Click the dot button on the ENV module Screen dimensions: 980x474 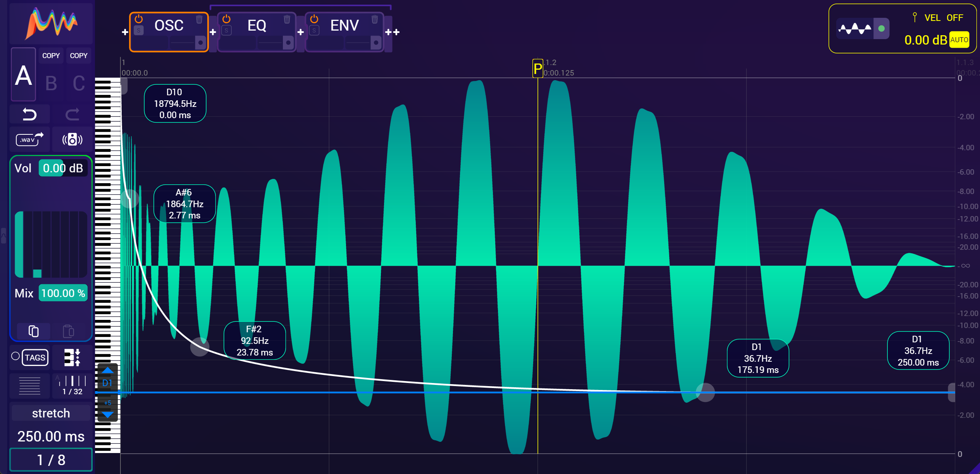pyautogui.click(x=375, y=42)
